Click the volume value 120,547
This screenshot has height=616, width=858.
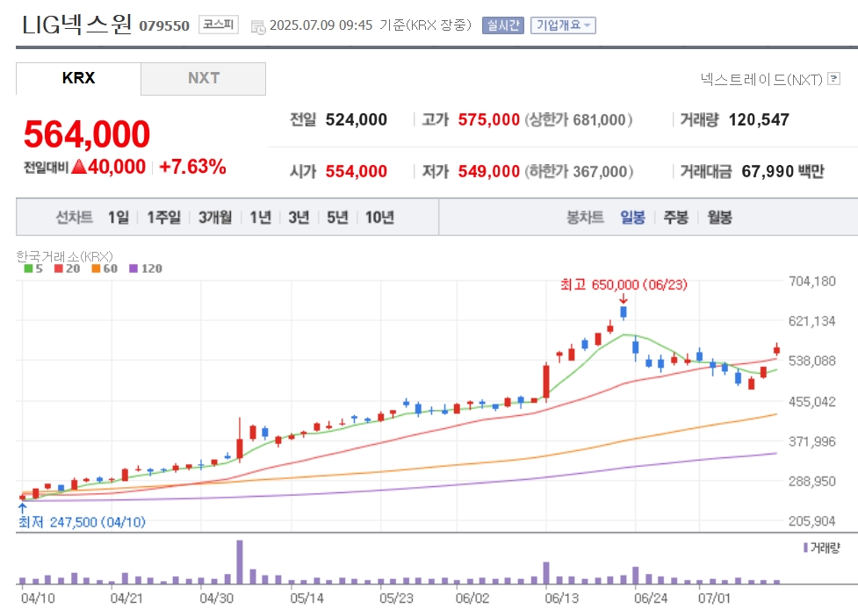[x=759, y=119]
